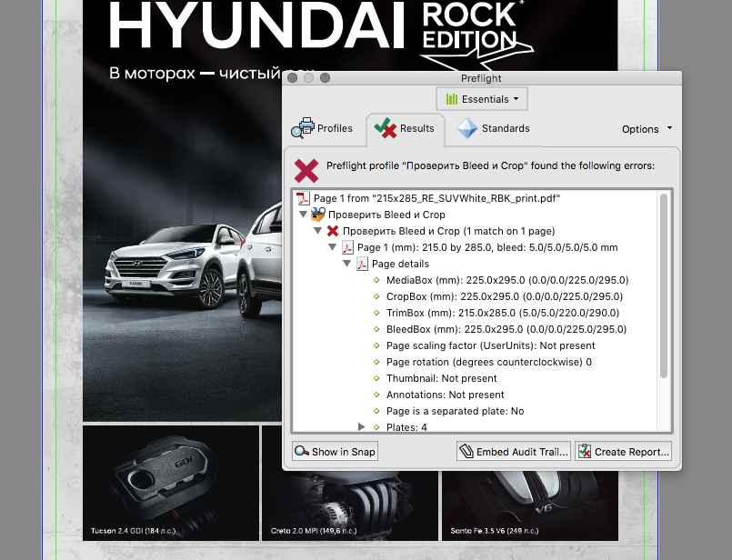
Task: Click the Create Report button
Action: 624,452
